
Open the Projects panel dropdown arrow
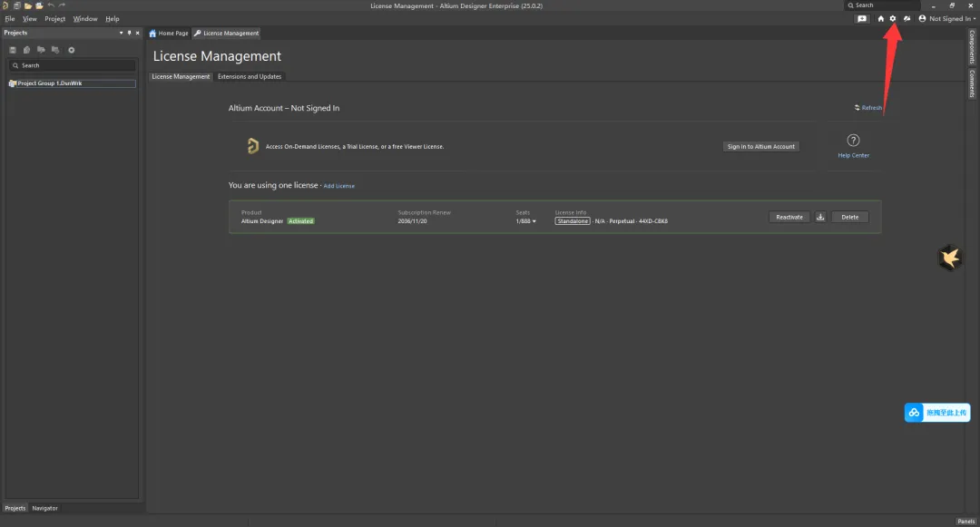(x=122, y=33)
